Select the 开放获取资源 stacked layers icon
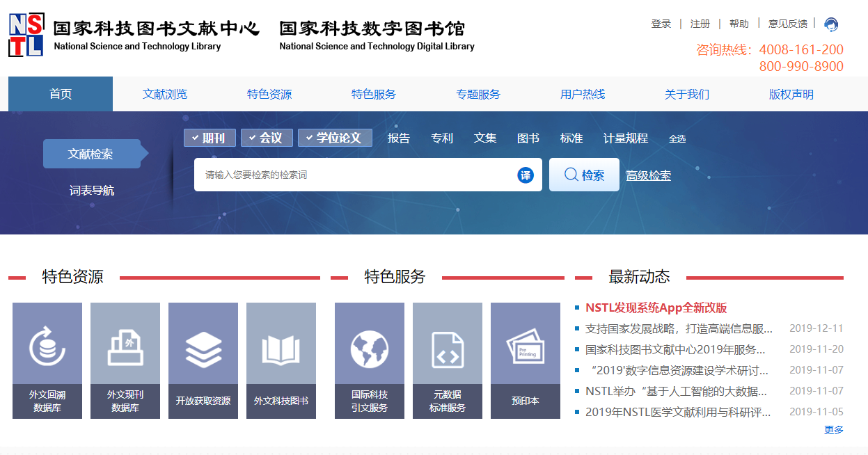Viewport: 868px width, 455px height. click(x=203, y=346)
